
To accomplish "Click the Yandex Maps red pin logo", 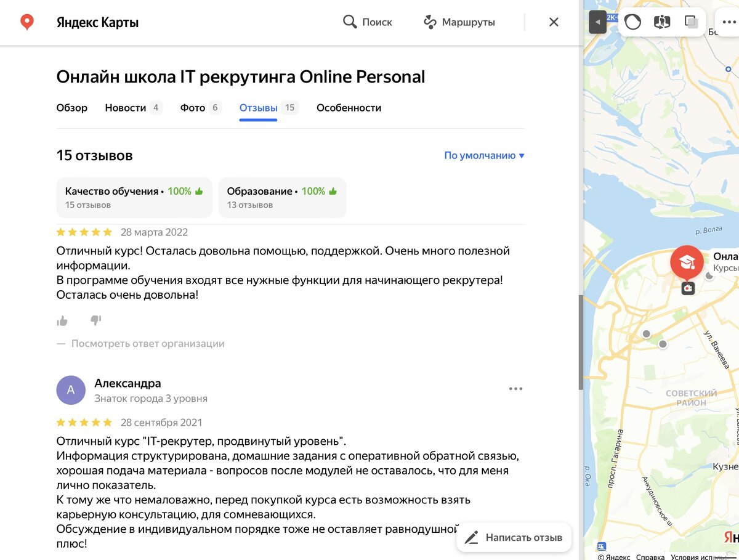I will 26,23.
